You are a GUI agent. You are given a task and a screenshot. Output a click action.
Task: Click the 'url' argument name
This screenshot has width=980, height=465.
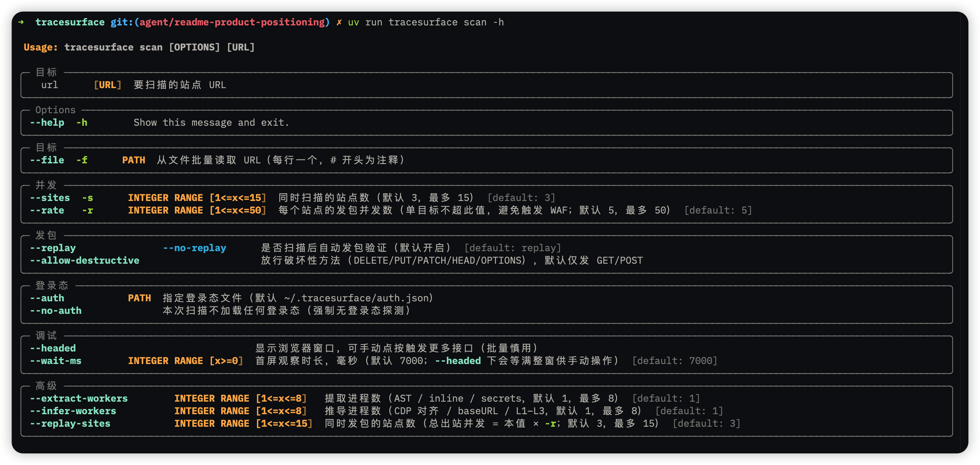pyautogui.click(x=50, y=85)
